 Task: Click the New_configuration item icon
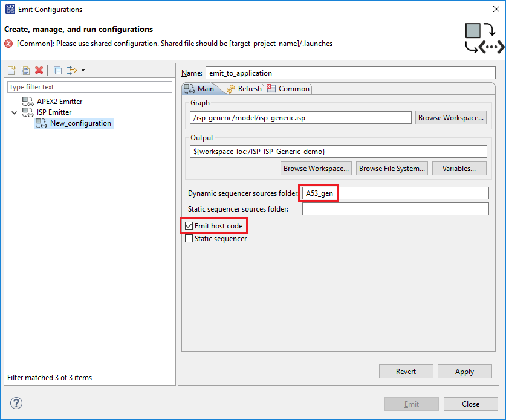point(41,123)
